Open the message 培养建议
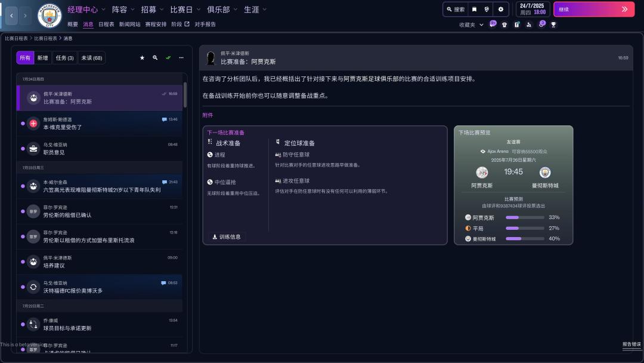 [x=100, y=262]
